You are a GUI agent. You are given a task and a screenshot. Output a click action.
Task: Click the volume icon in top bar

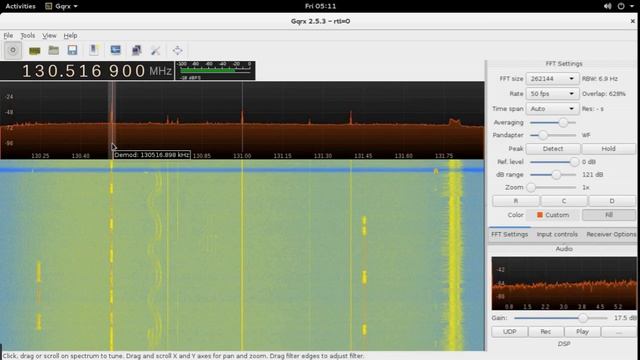click(x=608, y=6)
